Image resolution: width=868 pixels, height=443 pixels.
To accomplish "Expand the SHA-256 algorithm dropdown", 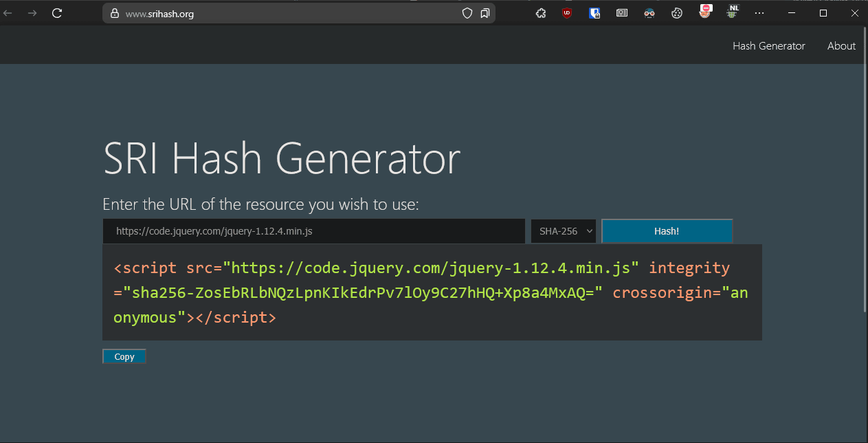I will [564, 231].
